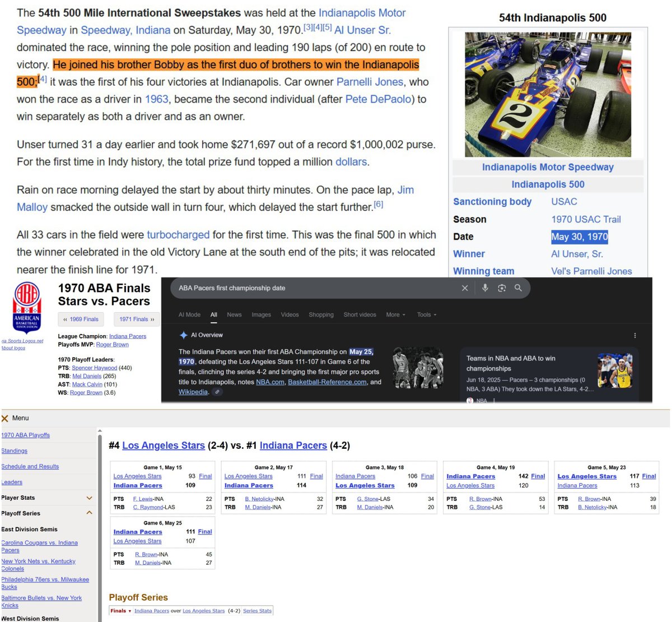This screenshot has width=672, height=622.
Task: Open Spencer Haywood link
Action: 95,368
